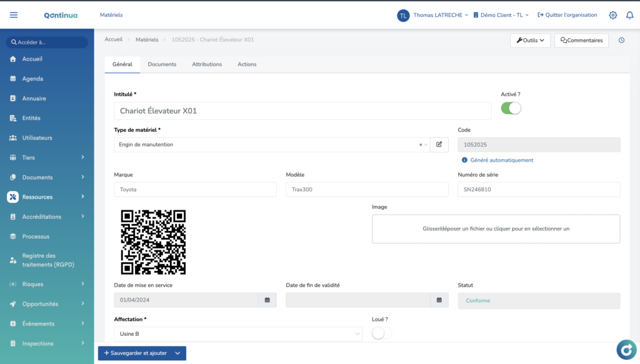Viewport: 640px width, 364px height.
Task: Clear the Engin de manutention selection
Action: [421, 145]
